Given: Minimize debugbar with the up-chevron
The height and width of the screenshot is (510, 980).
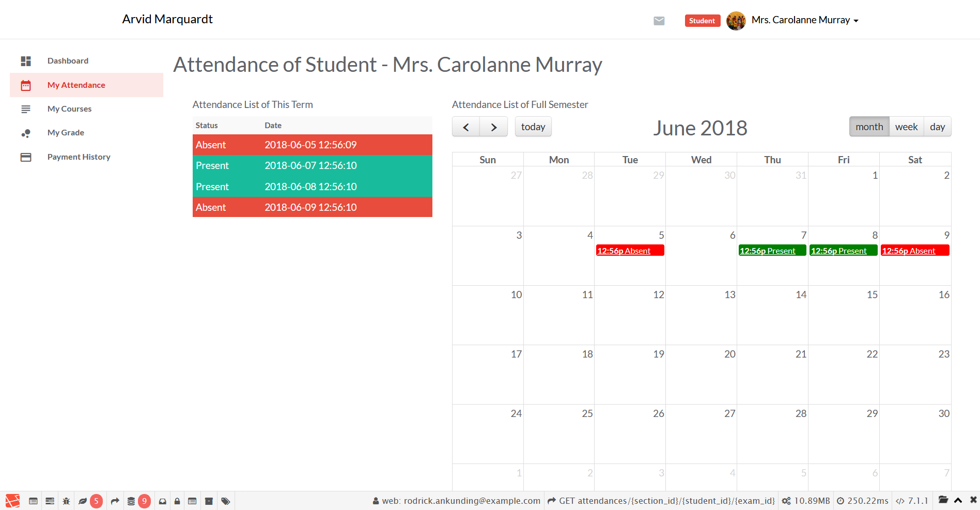Looking at the screenshot, I should 958,500.
